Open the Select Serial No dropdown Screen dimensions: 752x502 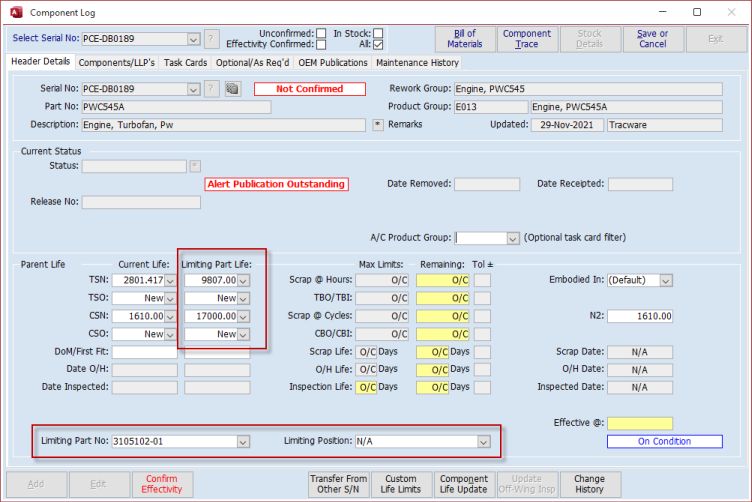click(193, 39)
